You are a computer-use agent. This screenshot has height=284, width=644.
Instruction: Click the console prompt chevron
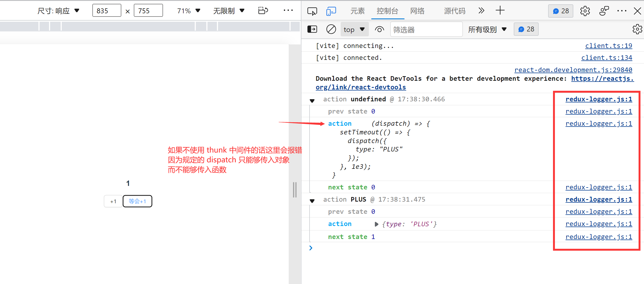click(311, 248)
